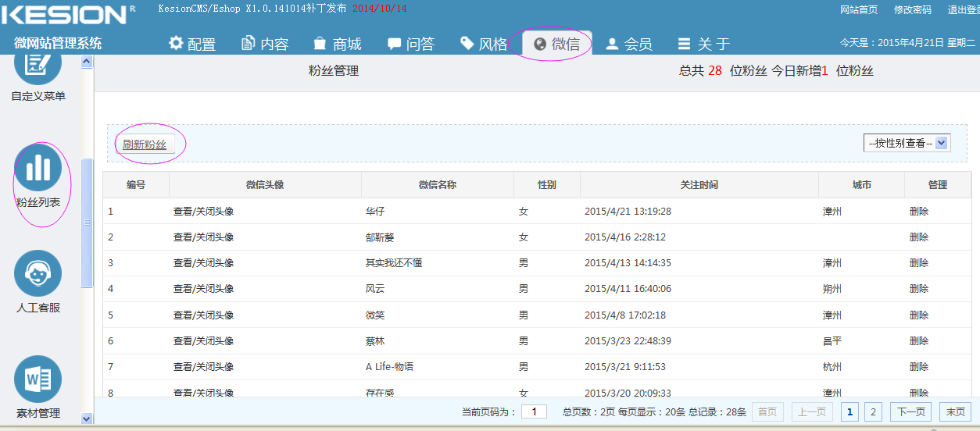
Task: Click the 配置 gear menu item
Action: 192,44
